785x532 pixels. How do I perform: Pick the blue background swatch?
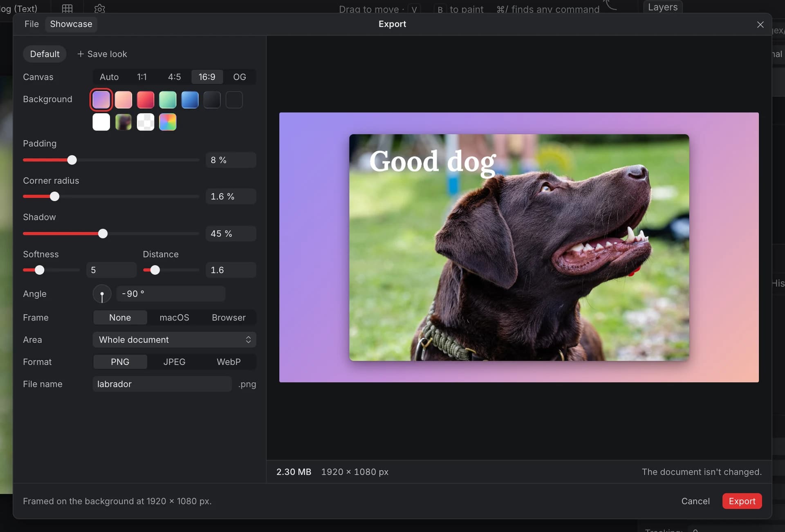click(190, 100)
